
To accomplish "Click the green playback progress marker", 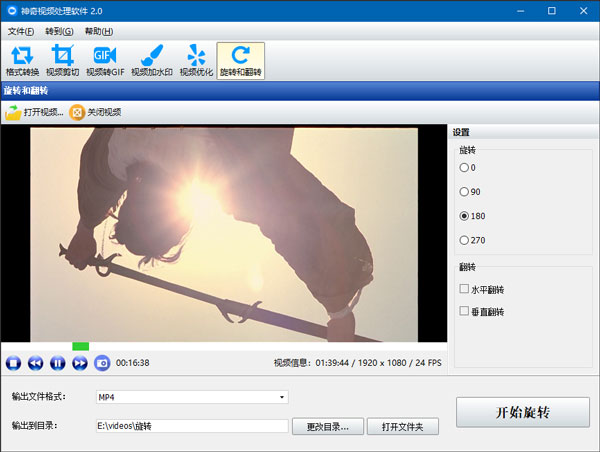I will coord(80,346).
